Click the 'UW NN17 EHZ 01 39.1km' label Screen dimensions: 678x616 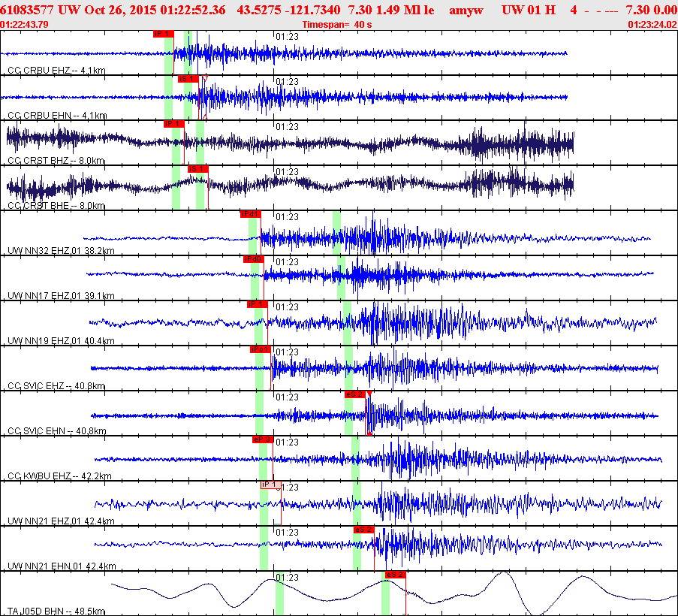[x=61, y=295]
